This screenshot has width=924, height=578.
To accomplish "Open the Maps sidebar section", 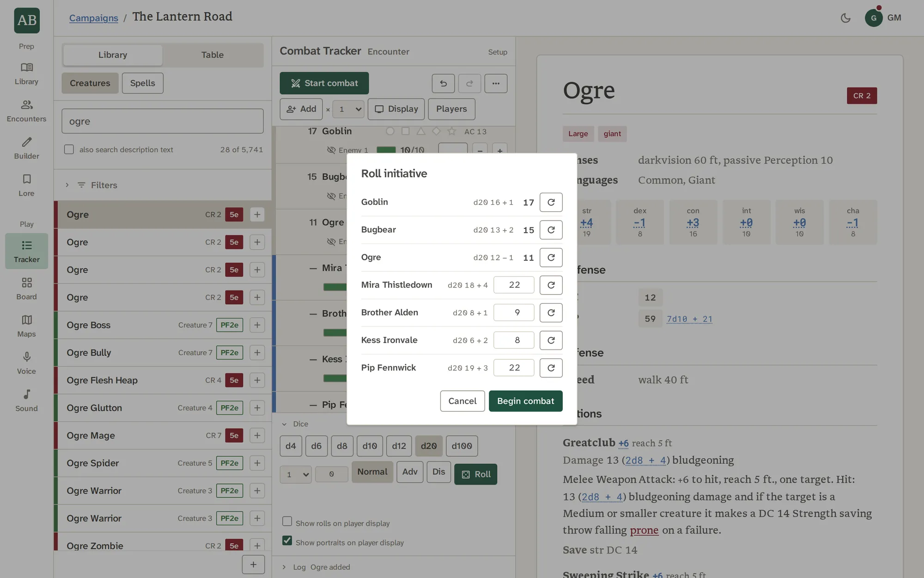I will (x=26, y=326).
